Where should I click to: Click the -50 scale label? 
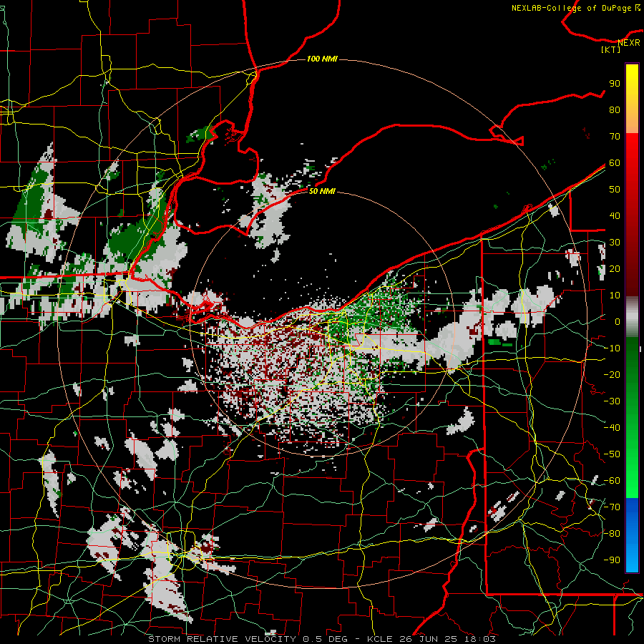pos(612,454)
